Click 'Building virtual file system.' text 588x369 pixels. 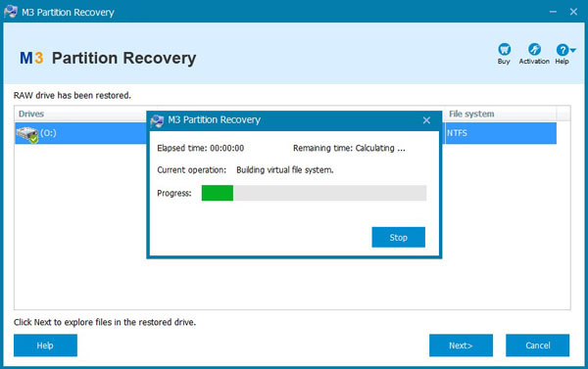[x=285, y=169]
